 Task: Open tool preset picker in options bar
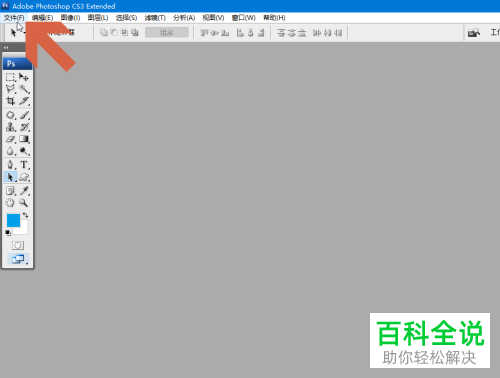pyautogui.click(x=15, y=33)
